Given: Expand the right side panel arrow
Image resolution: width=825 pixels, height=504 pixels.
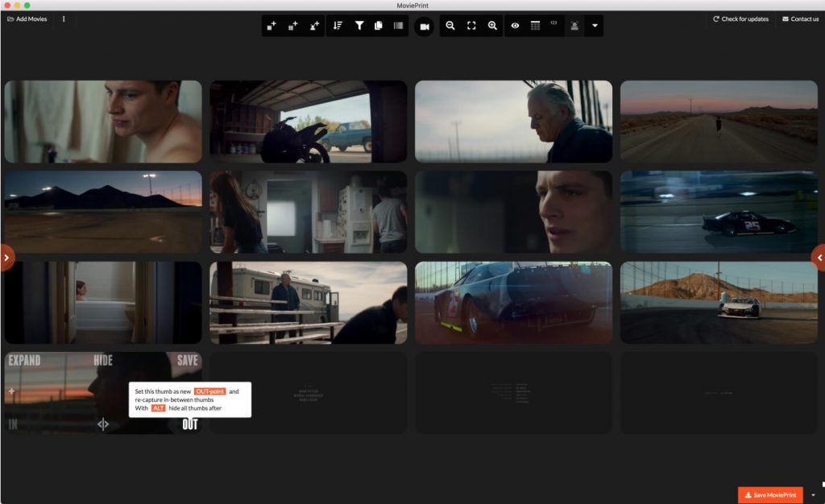Looking at the screenshot, I should (819, 258).
